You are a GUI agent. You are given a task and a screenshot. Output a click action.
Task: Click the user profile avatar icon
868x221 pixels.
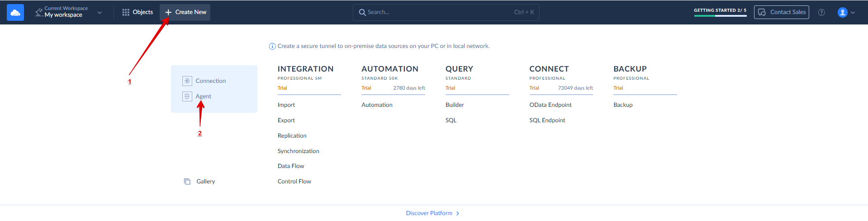[842, 13]
